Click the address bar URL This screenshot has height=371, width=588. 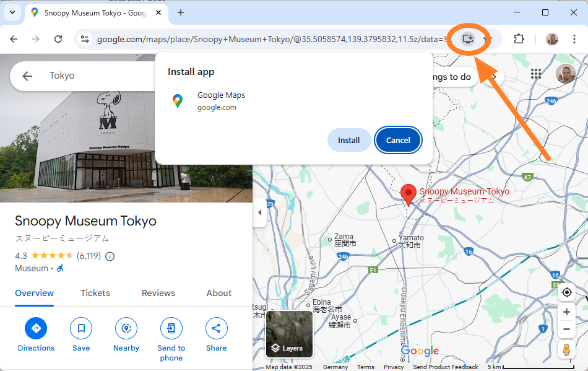pos(272,39)
